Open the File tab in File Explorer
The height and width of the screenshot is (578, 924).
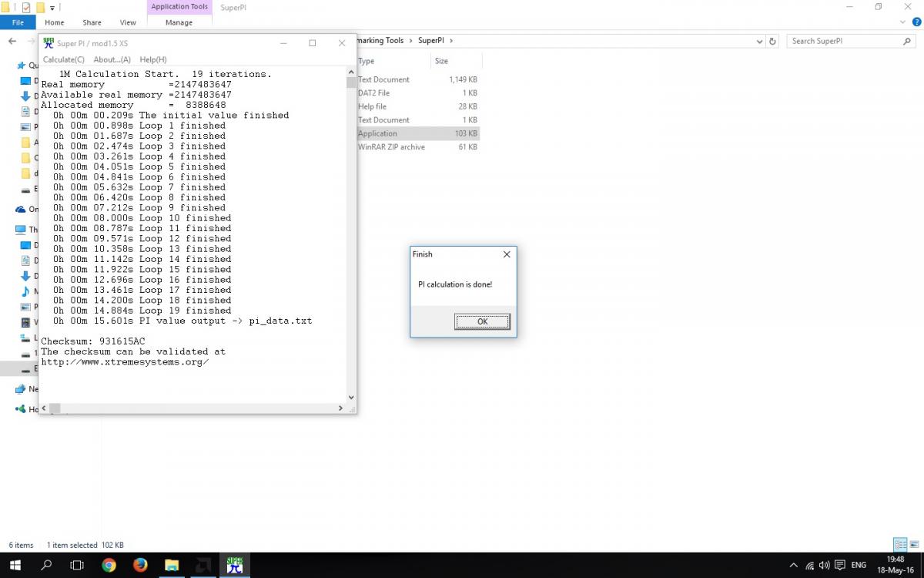pyautogui.click(x=18, y=22)
